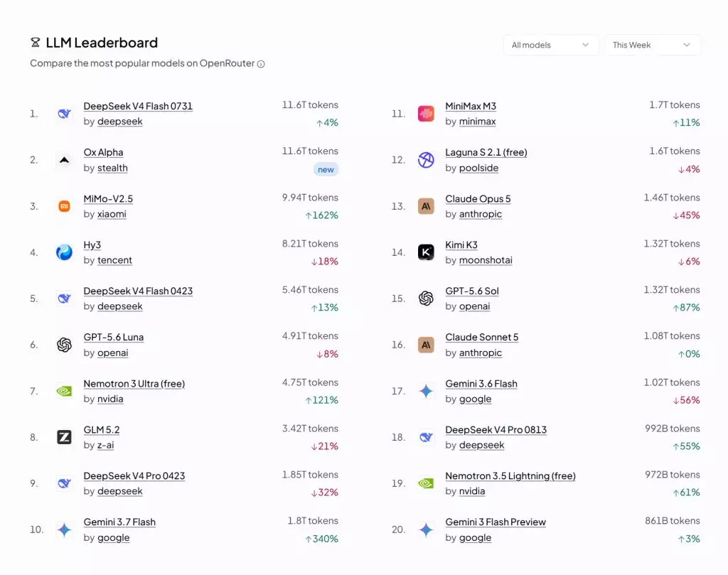Click the MiniMax M3 pink waveform icon
Screen dimensions: 728x575
[x=426, y=113]
